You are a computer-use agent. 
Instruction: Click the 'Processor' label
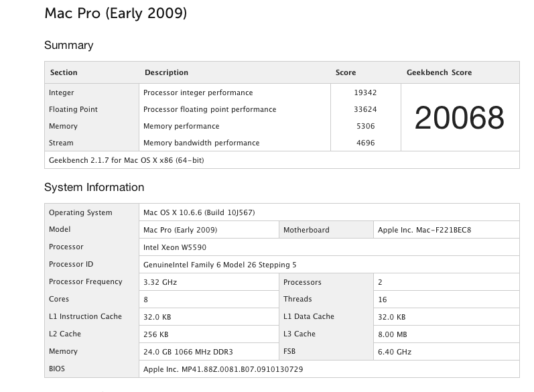pyautogui.click(x=66, y=247)
